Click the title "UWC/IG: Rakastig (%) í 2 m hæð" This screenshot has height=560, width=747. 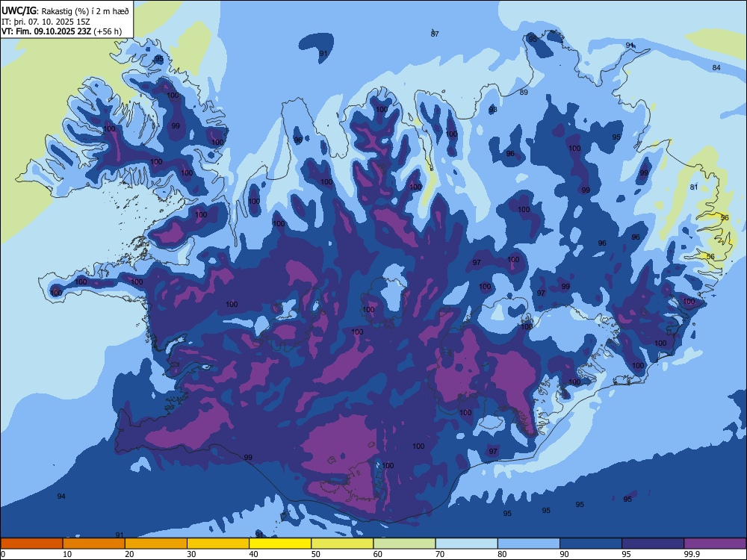(65, 10)
